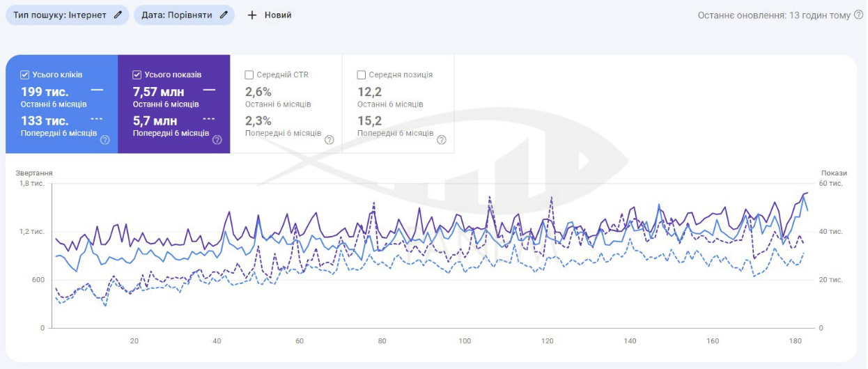Image resolution: width=868 pixels, height=369 pixels.
Task: Uncheck the Усього показів checkbox
Action: [x=137, y=74]
